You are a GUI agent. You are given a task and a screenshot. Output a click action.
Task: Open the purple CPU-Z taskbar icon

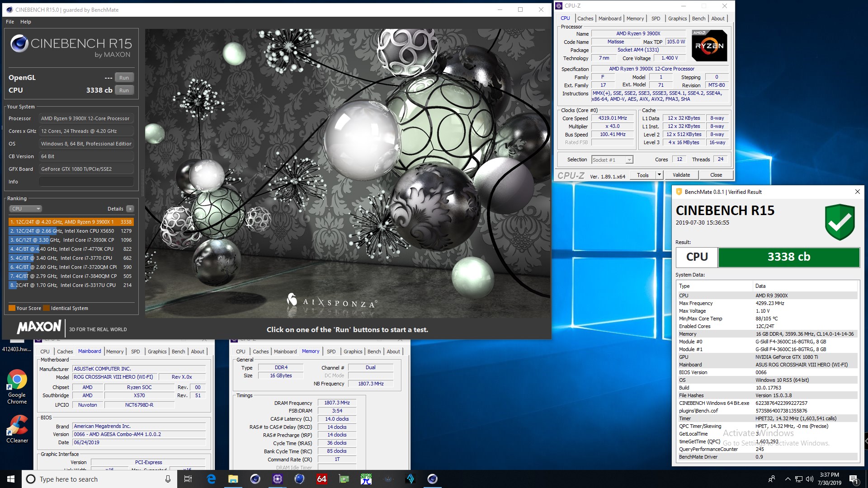tap(277, 479)
